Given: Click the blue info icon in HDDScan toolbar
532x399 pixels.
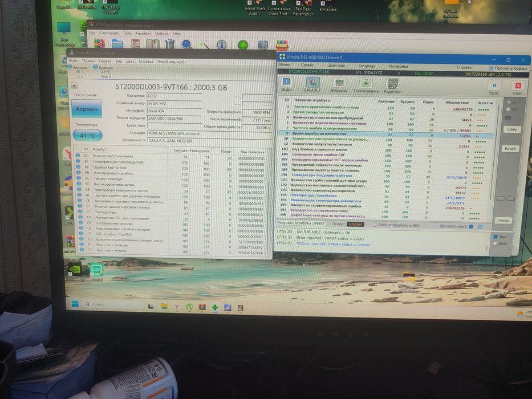Looking at the screenshot, I should coord(222,44).
